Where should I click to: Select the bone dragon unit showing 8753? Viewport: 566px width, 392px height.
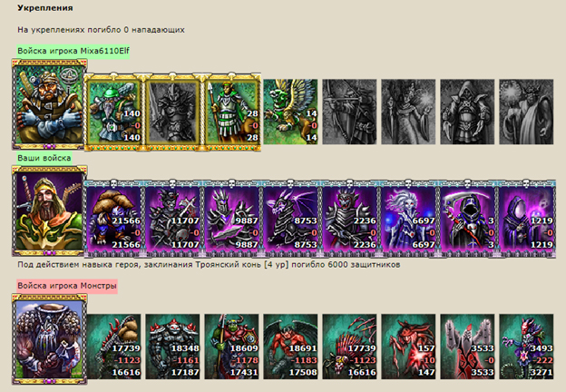(290, 219)
